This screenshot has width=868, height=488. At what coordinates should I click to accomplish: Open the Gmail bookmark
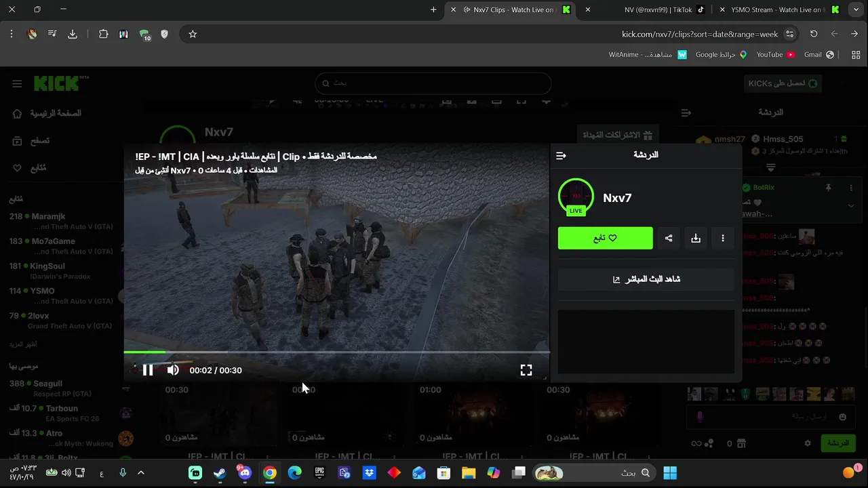pyautogui.click(x=818, y=54)
